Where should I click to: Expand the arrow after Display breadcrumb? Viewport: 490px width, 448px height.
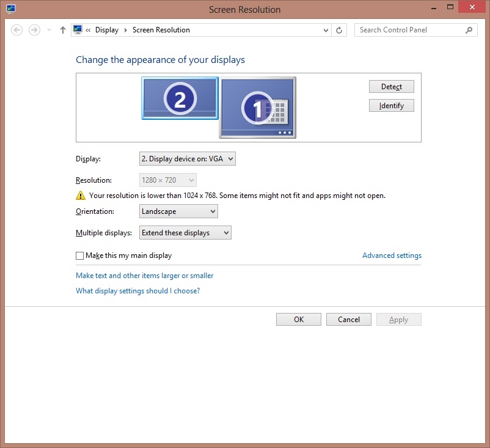click(x=126, y=30)
